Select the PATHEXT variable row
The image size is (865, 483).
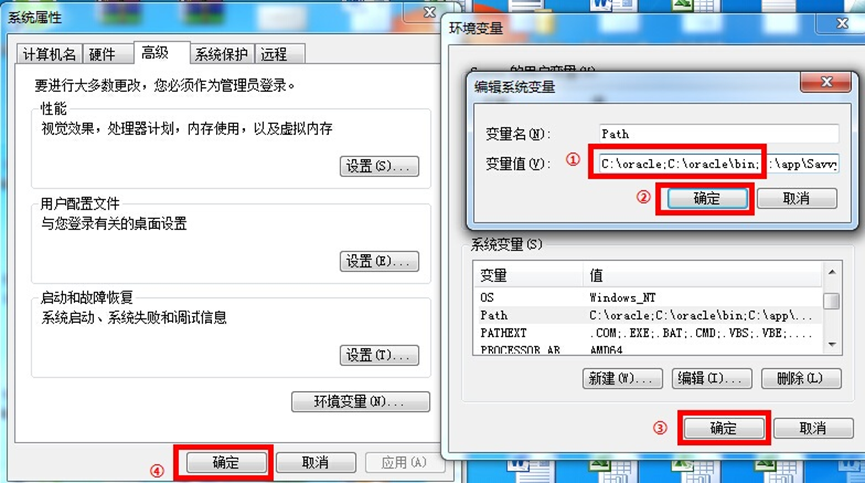pos(647,333)
